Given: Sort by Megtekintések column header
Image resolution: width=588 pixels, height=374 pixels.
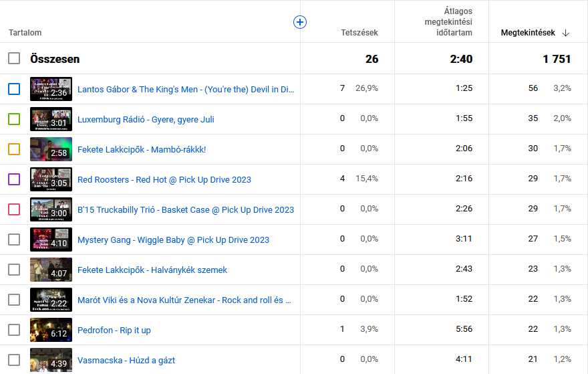Looking at the screenshot, I should tap(528, 33).
